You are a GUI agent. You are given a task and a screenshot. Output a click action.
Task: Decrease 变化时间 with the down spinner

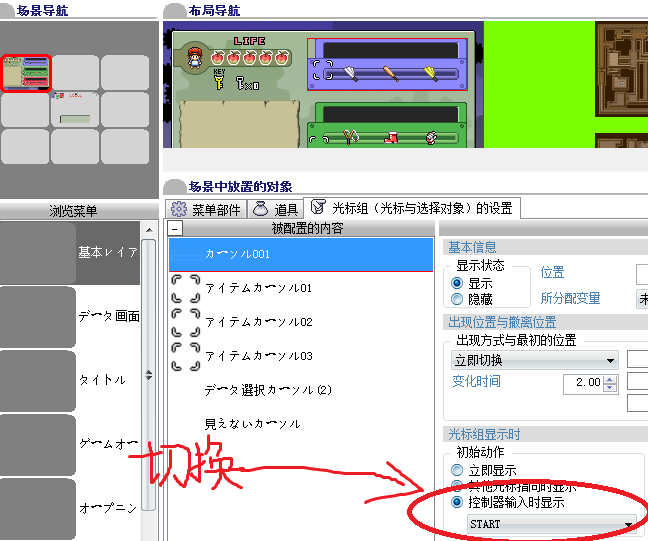610,388
